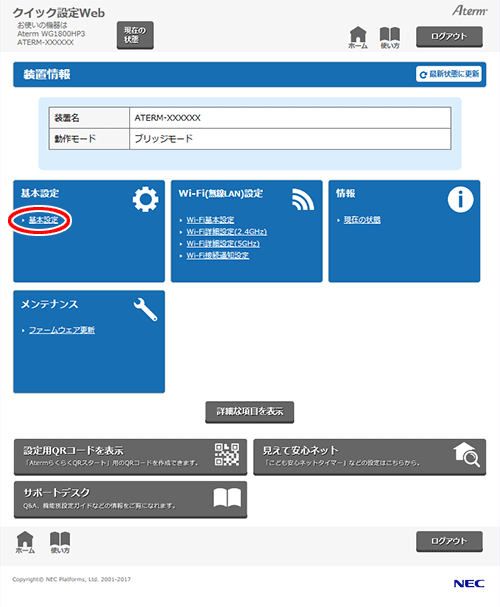This screenshot has height=607, width=500.
Task: Click the footer 使い方 book icon
Action: (x=60, y=542)
